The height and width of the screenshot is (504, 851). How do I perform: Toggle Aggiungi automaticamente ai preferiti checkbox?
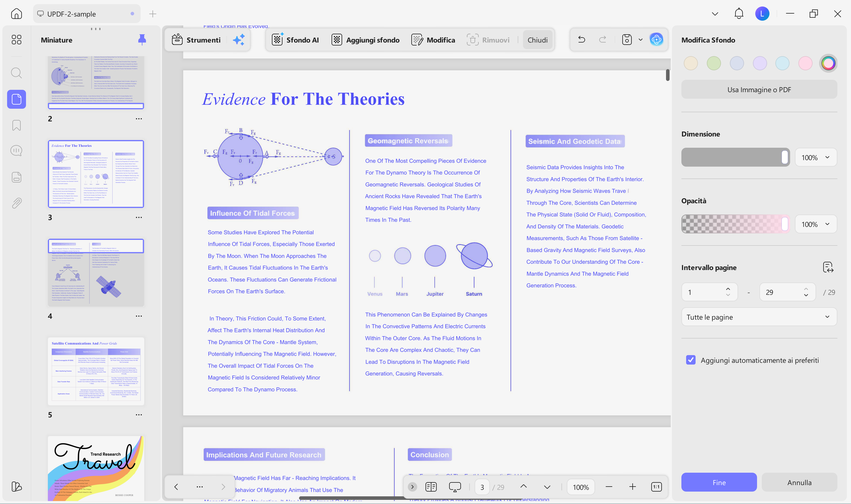[690, 360]
